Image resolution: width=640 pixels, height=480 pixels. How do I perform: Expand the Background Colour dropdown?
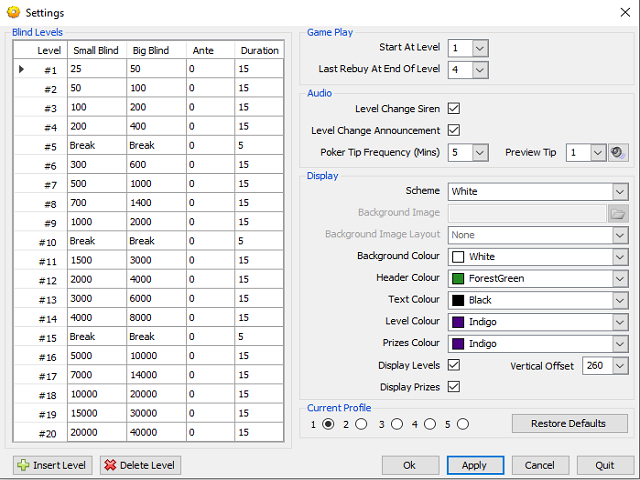(620, 257)
